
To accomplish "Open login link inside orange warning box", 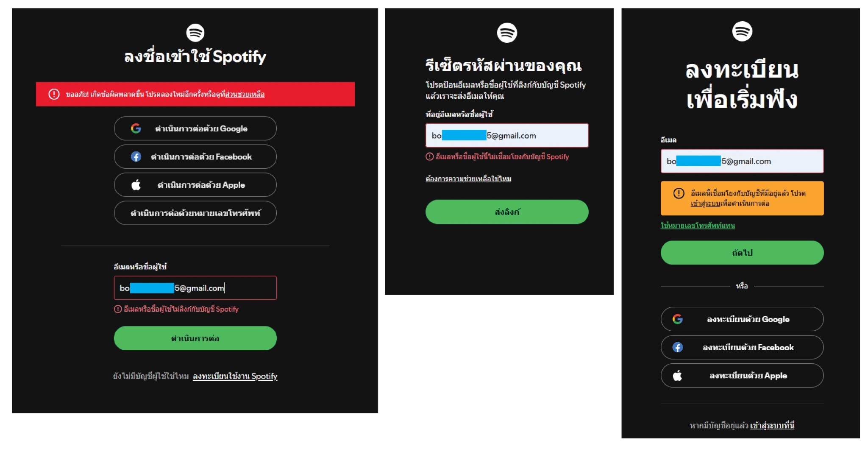I will (706, 204).
